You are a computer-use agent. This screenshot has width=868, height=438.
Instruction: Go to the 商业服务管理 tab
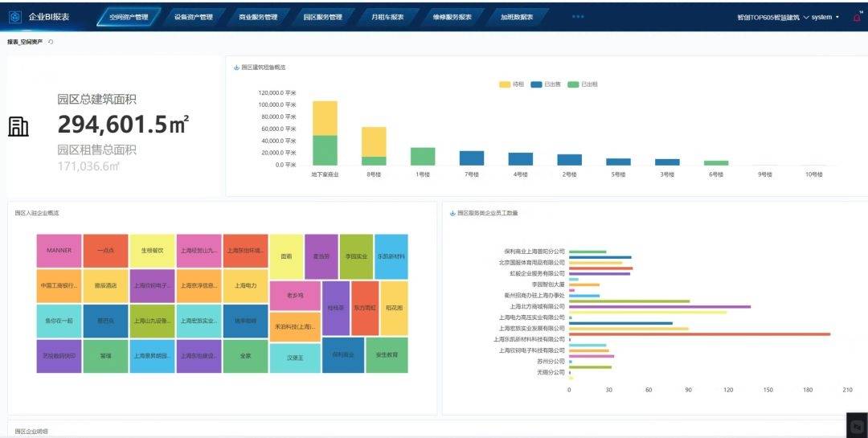258,17
